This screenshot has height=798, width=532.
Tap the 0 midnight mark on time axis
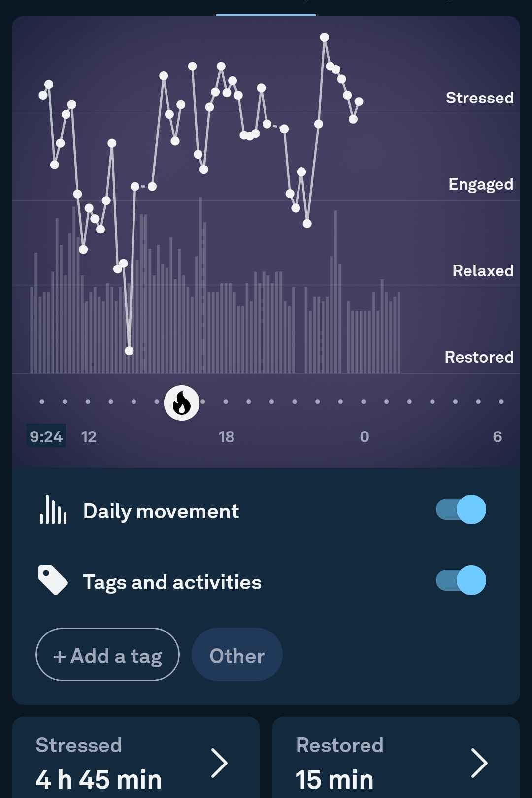click(365, 436)
